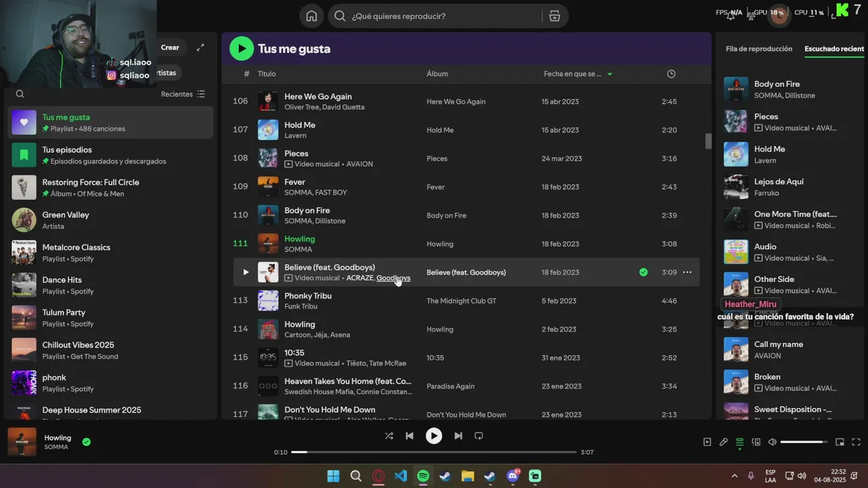Open the three-dot menu on Believe row
Viewport: 868px width, 488px height.
tap(687, 272)
